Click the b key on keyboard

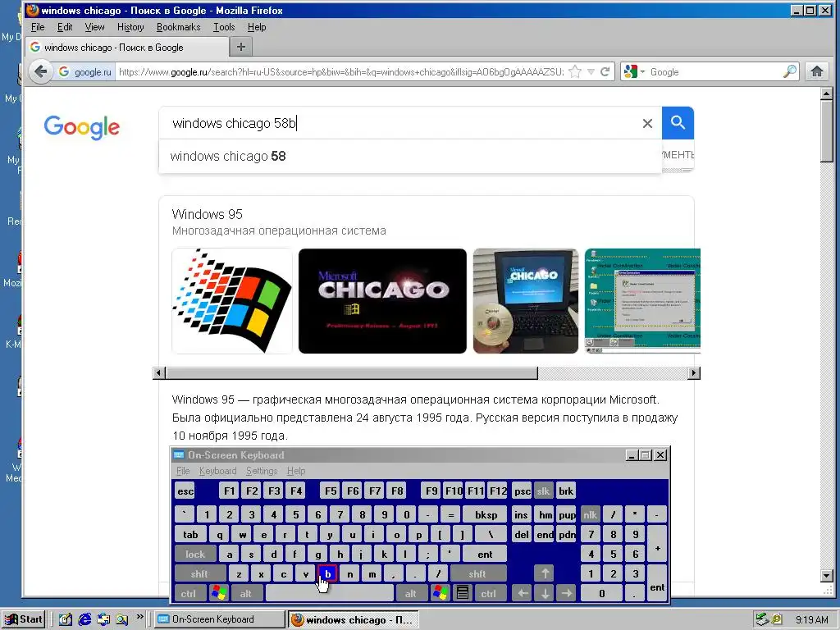pos(327,573)
